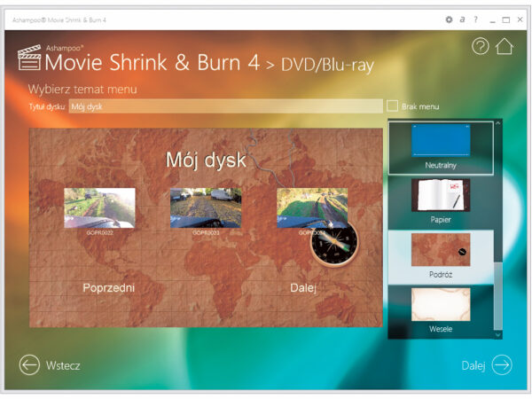Open settings via the gear icon
The height and width of the screenshot is (399, 532).
click(449, 19)
